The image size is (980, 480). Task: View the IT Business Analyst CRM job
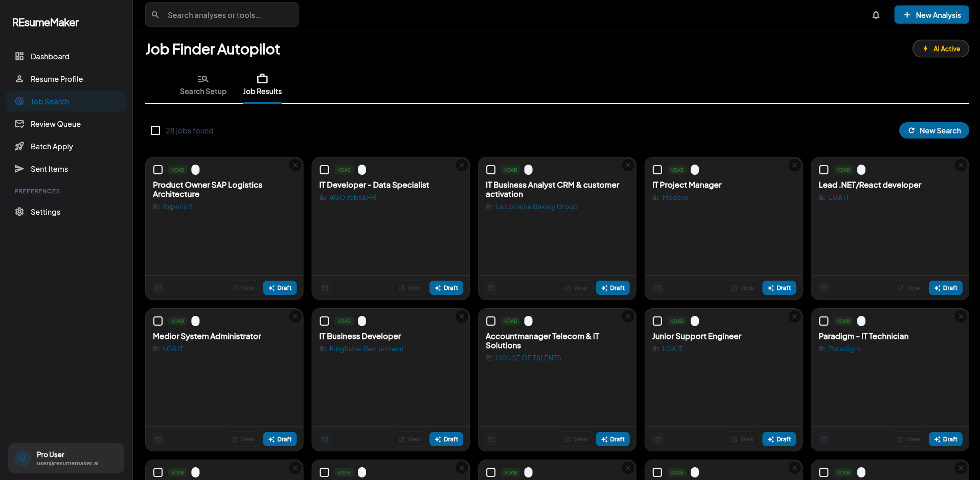[x=576, y=288]
